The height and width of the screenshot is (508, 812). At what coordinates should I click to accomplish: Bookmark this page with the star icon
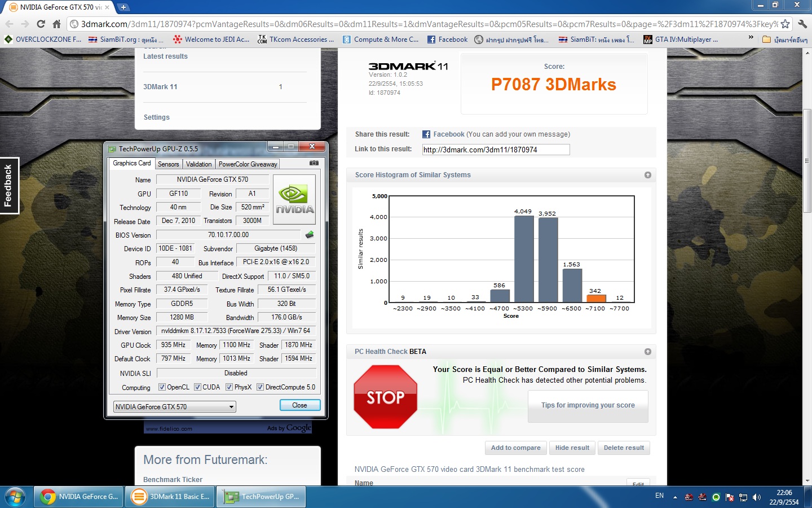pyautogui.click(x=785, y=24)
